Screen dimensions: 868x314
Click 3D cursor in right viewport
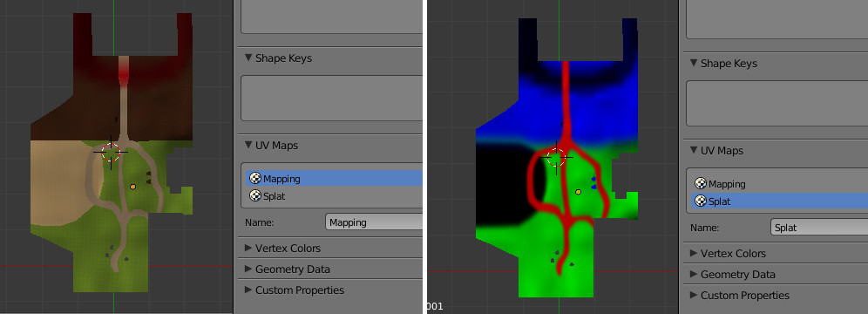pos(556,157)
